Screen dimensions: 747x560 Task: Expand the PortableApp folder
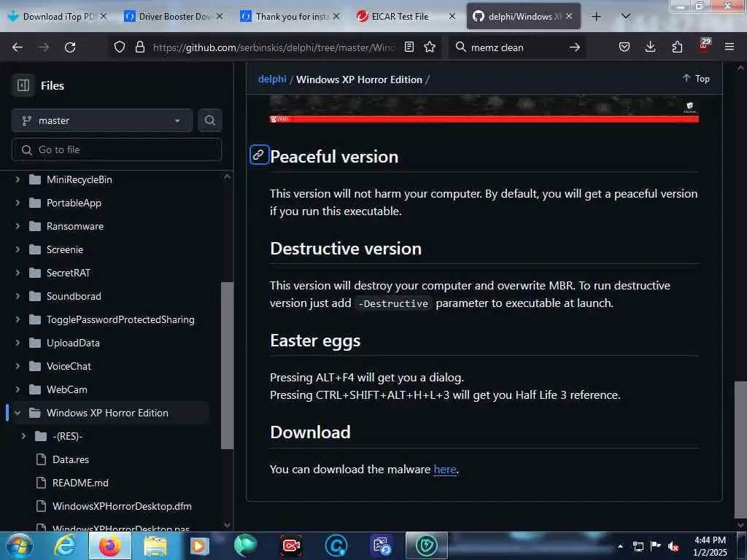(18, 203)
